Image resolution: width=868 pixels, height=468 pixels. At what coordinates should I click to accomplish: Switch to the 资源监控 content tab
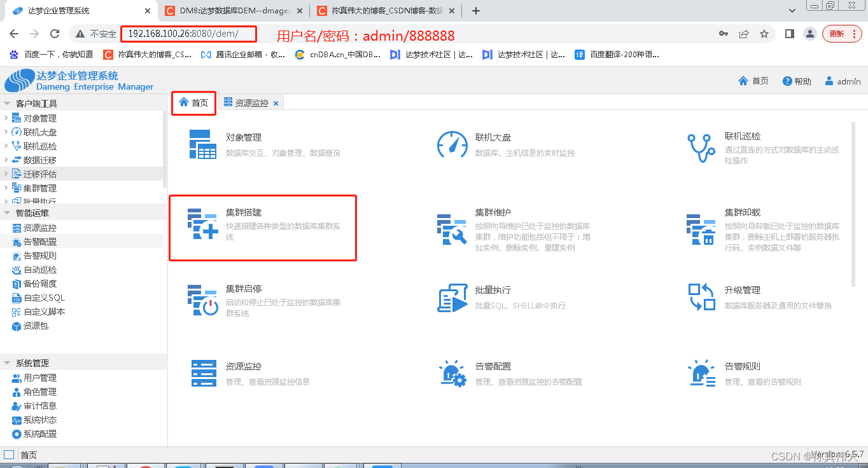click(x=251, y=102)
